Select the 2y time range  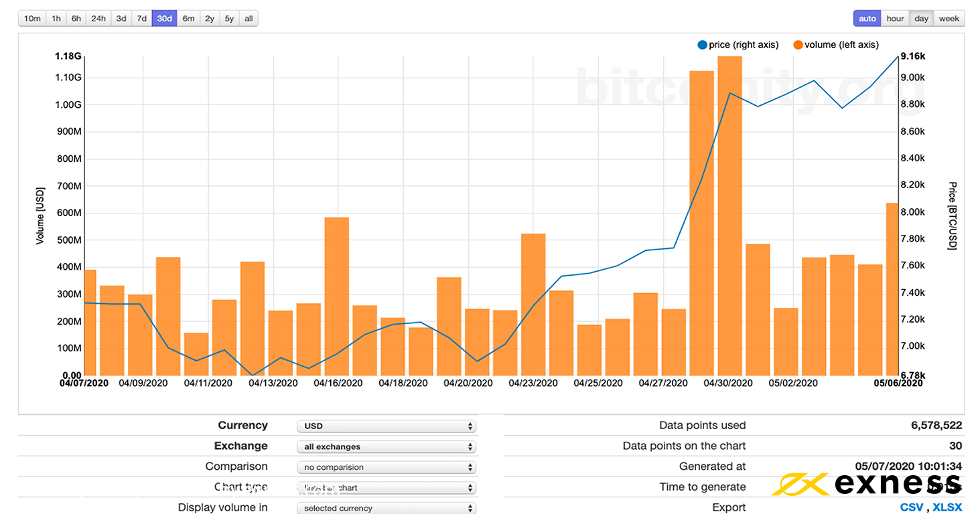point(210,19)
